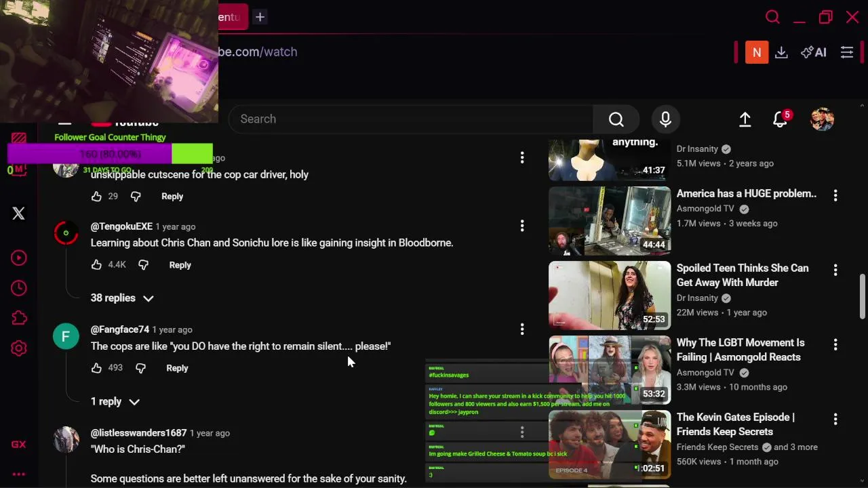Click the browser address bar URL
The height and width of the screenshot is (488, 868).
pyautogui.click(x=258, y=52)
